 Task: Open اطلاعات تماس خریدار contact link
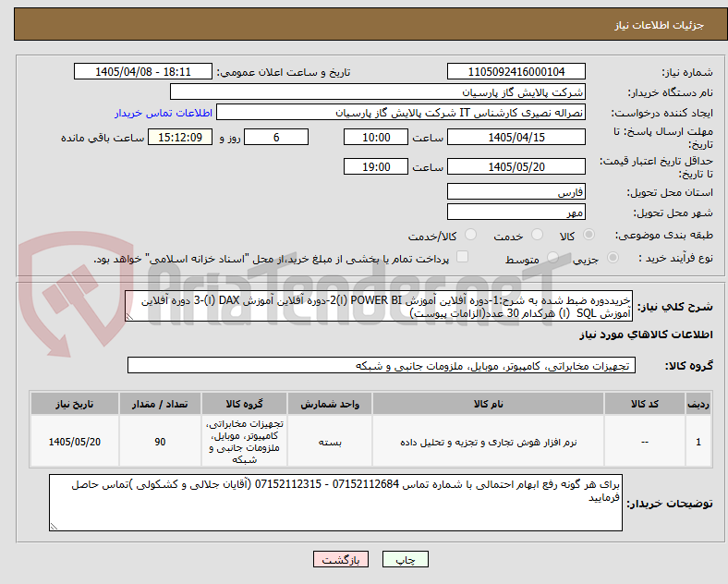click(x=164, y=113)
